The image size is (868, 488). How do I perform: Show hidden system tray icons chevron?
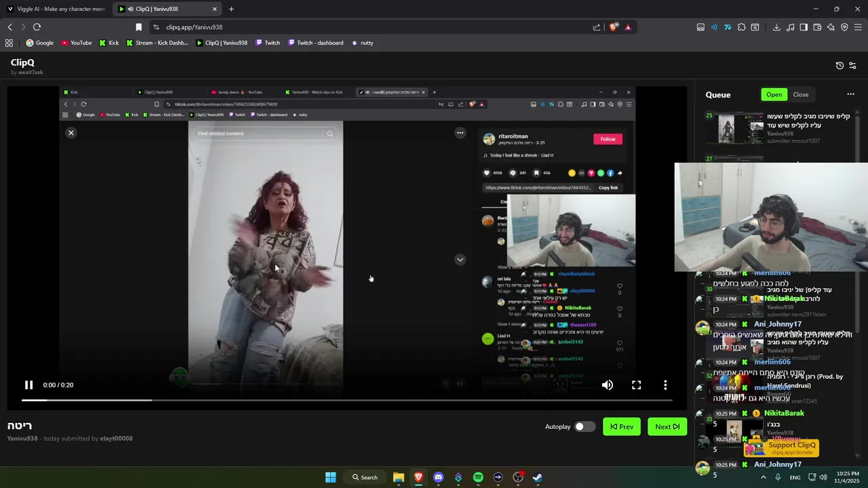(763, 477)
